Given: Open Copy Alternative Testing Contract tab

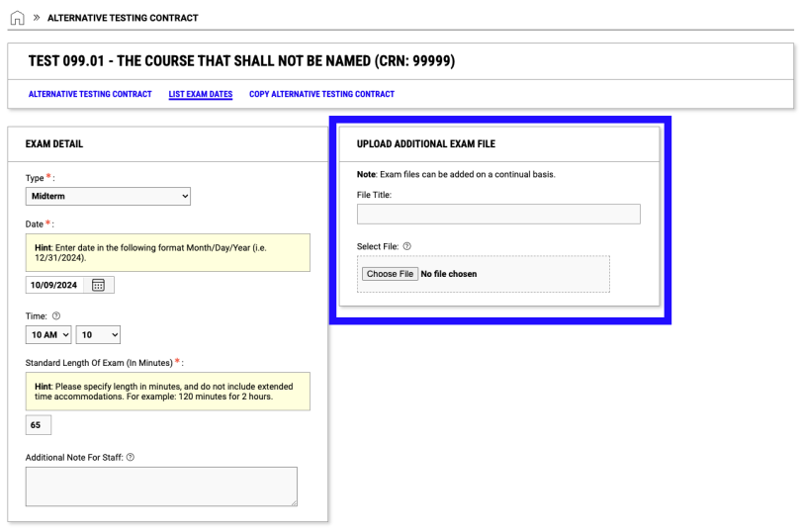Looking at the screenshot, I should point(321,94).
